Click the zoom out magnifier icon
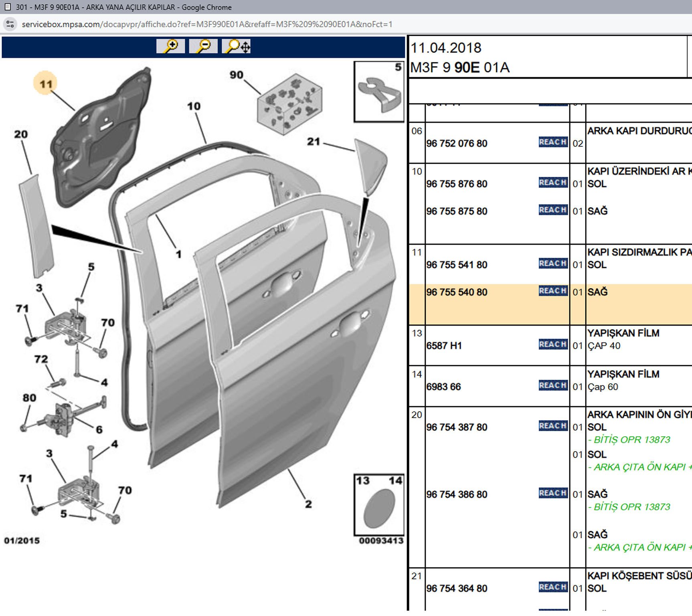This screenshot has width=692, height=616. [x=203, y=46]
